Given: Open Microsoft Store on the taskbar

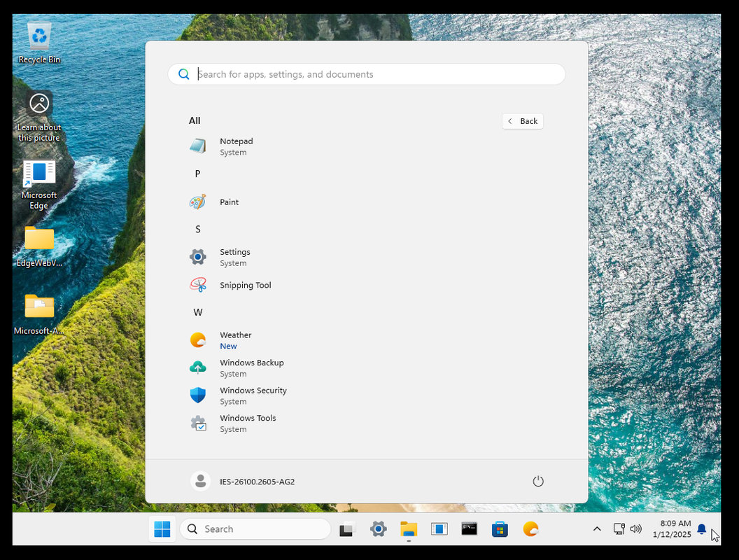Looking at the screenshot, I should point(500,529).
